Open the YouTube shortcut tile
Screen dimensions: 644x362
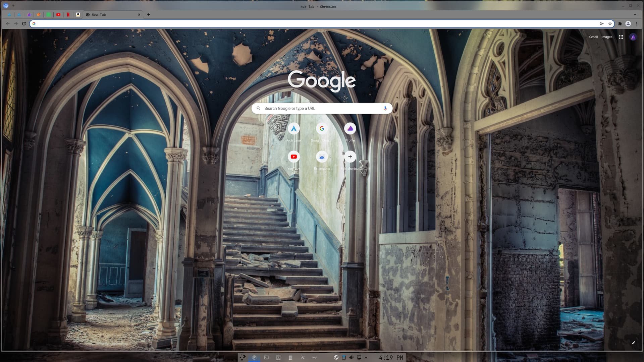pos(294,157)
